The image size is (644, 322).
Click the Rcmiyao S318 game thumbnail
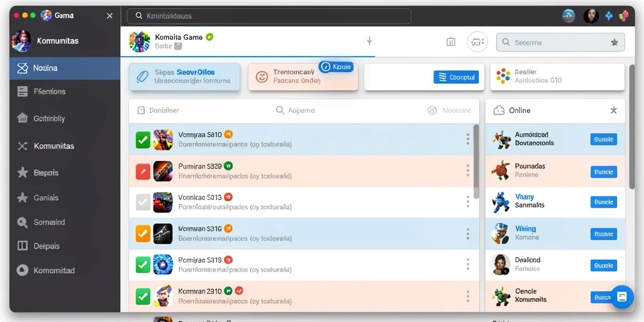pyautogui.click(x=163, y=265)
